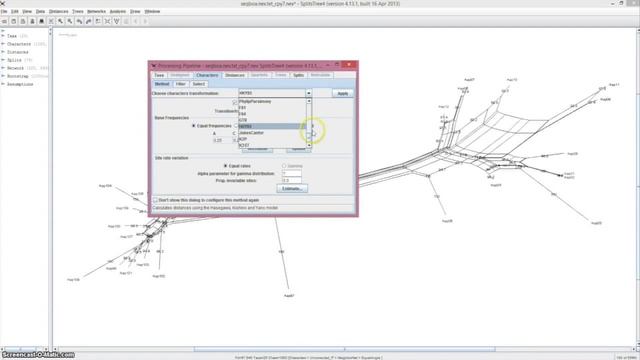The image size is (640, 360).
Task: Switch to Distances tab in Processing Pipeline
Action: (235, 75)
